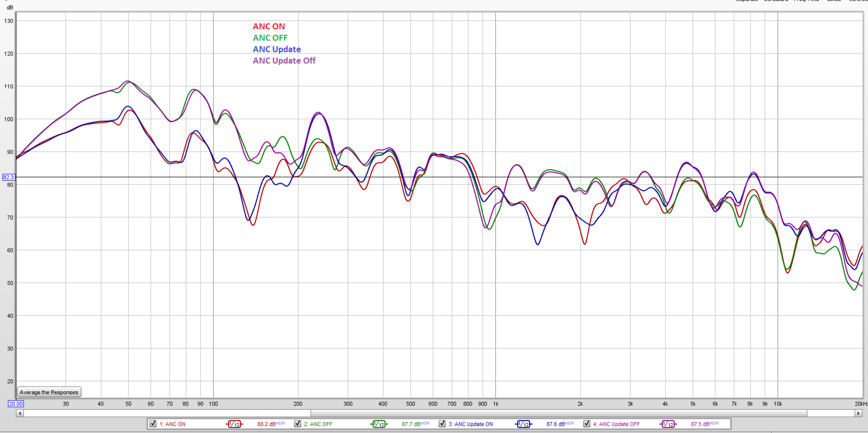
Task: Click the 20.00 start frequency field
Action: (x=16, y=404)
